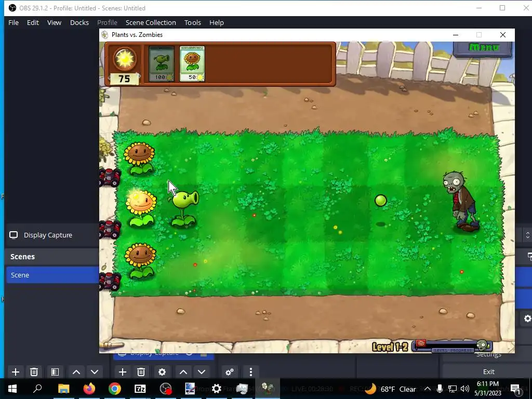Viewport: 532px width, 399px height.
Task: Show hidden system tray icons chevron
Action: 428,389
